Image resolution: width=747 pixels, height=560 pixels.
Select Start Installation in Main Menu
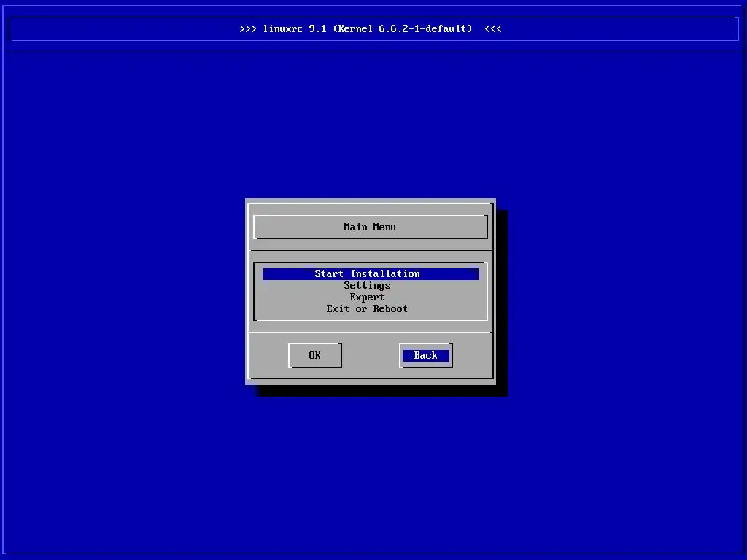coord(370,274)
